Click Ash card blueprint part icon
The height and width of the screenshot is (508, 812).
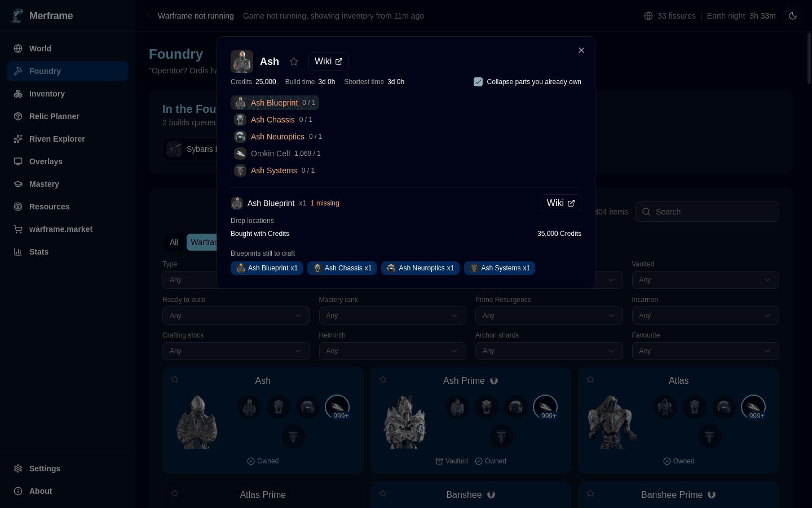click(x=249, y=407)
